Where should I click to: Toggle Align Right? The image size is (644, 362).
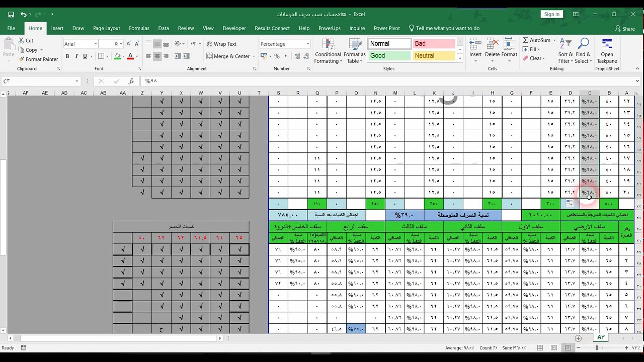coord(167,56)
